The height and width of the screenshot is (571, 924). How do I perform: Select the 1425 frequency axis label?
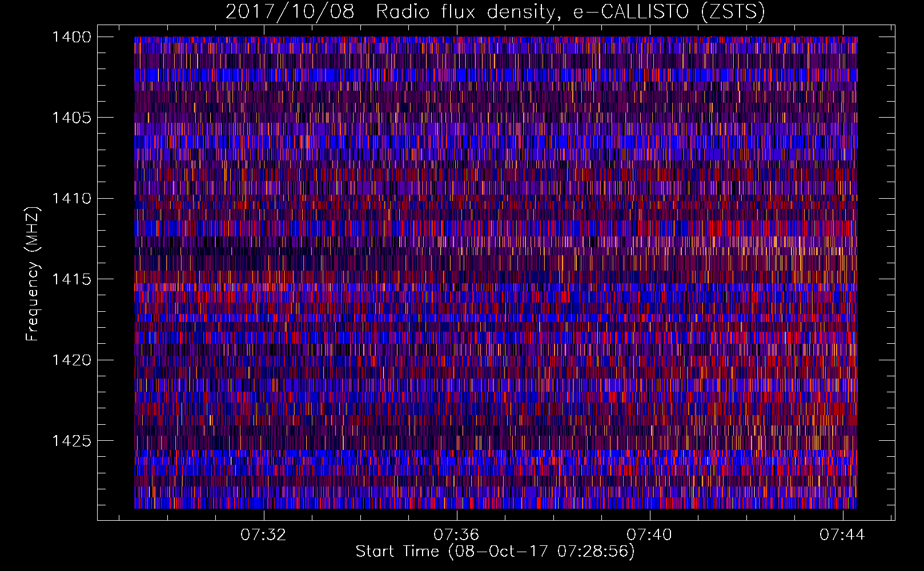[71, 441]
